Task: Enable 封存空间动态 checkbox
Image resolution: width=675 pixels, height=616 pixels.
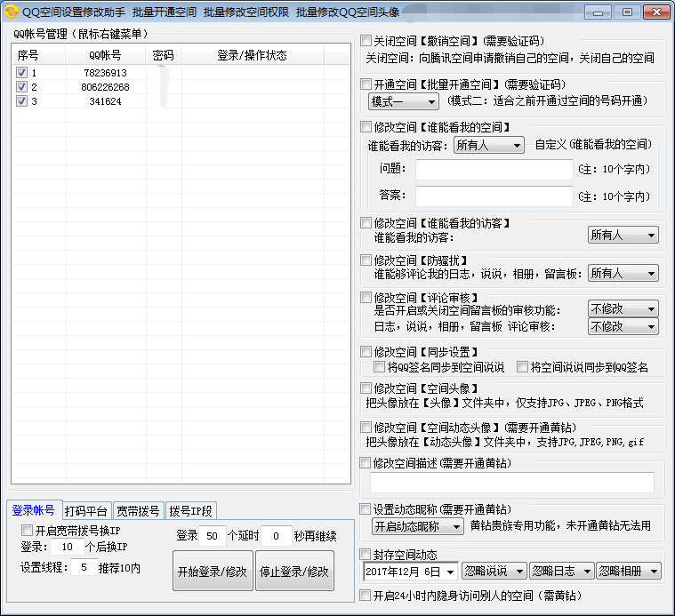Action: pyautogui.click(x=365, y=554)
